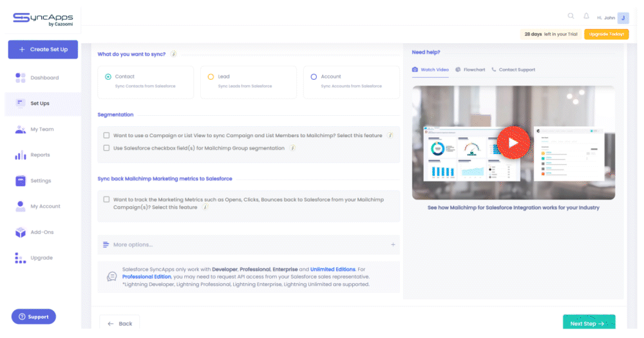Open the Settings menu item

43,181
